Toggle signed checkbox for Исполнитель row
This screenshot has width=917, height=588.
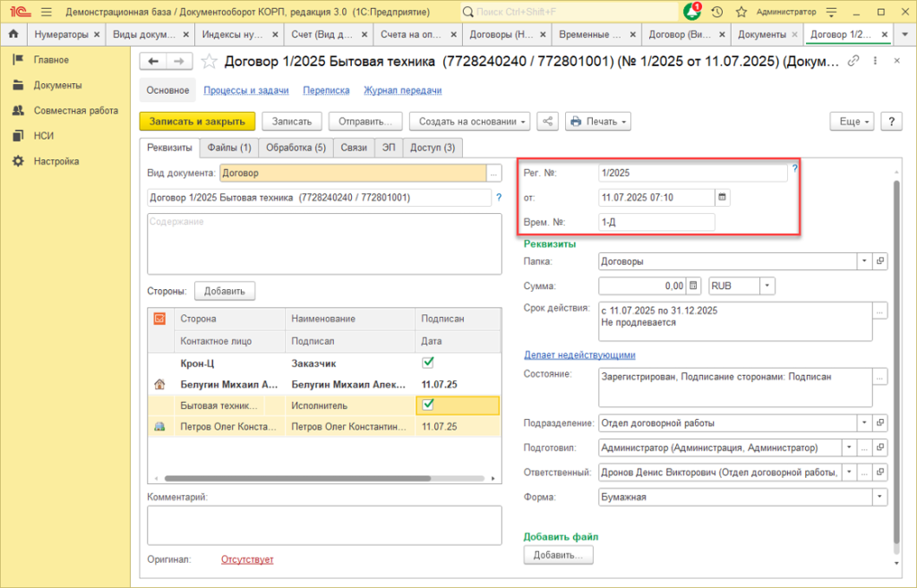coord(428,405)
